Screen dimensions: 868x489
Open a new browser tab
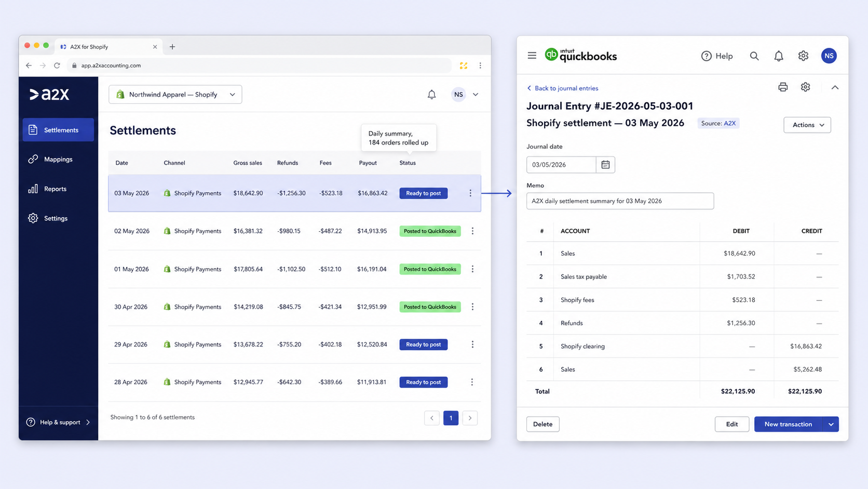coord(172,47)
